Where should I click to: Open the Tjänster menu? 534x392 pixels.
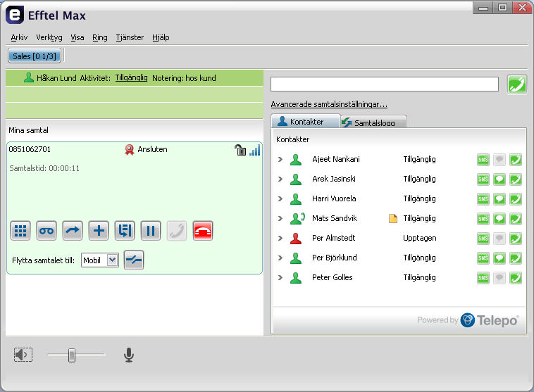(130, 37)
